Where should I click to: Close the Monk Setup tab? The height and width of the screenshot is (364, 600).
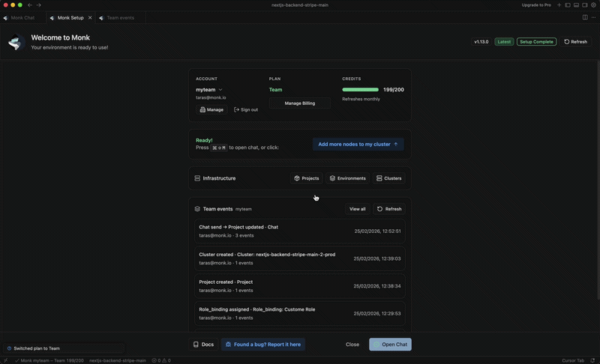coord(90,17)
